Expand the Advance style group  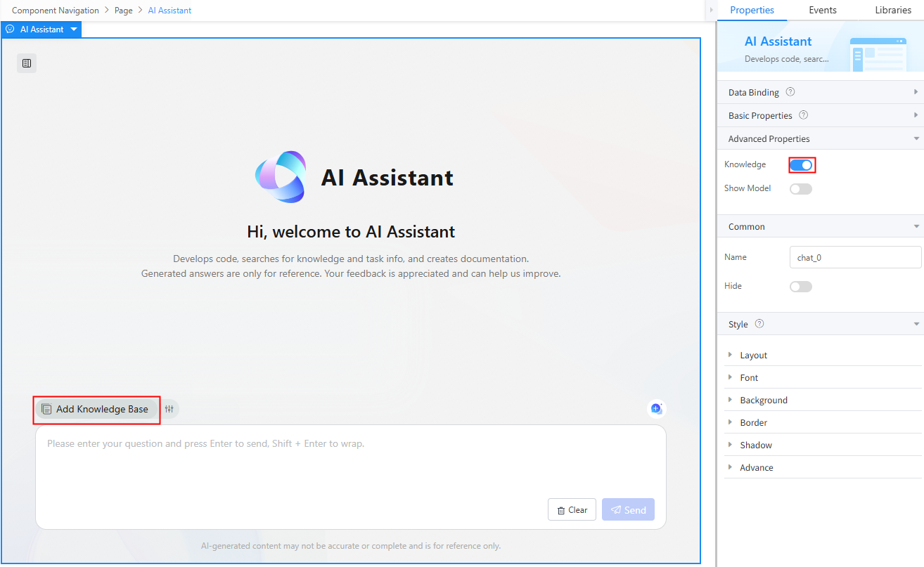click(823, 467)
